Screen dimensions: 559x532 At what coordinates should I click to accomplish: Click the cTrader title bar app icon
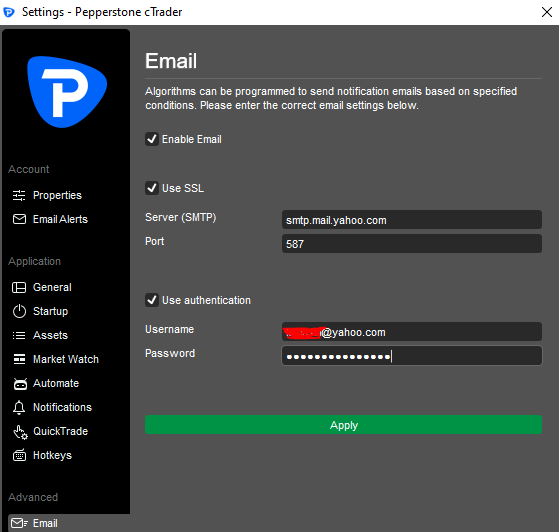(x=9, y=12)
